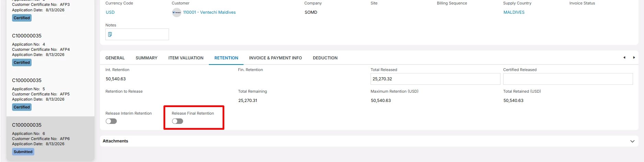Click the Submitted status badge
This screenshot has height=162, width=644.
[x=23, y=152]
